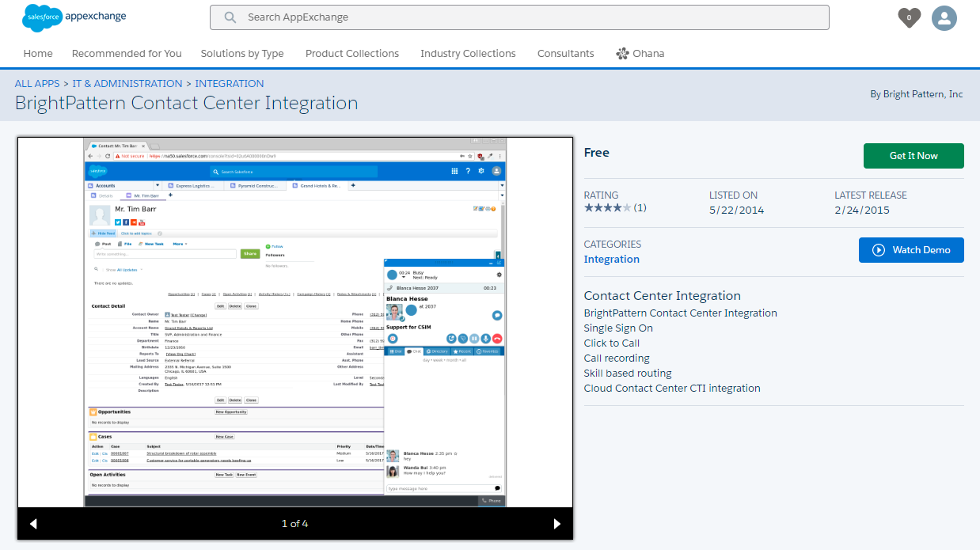Click the star rating icons
Image resolution: width=980 pixels, height=550 pixels.
(x=607, y=208)
